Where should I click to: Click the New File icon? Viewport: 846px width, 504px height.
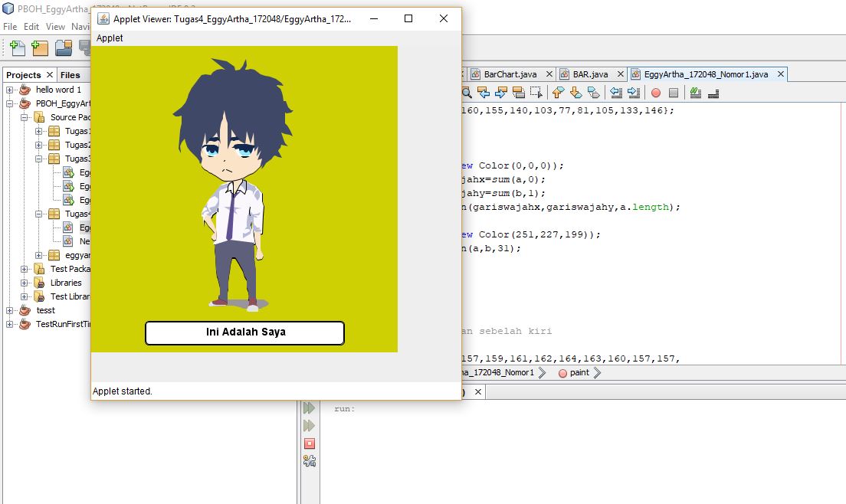tap(18, 47)
